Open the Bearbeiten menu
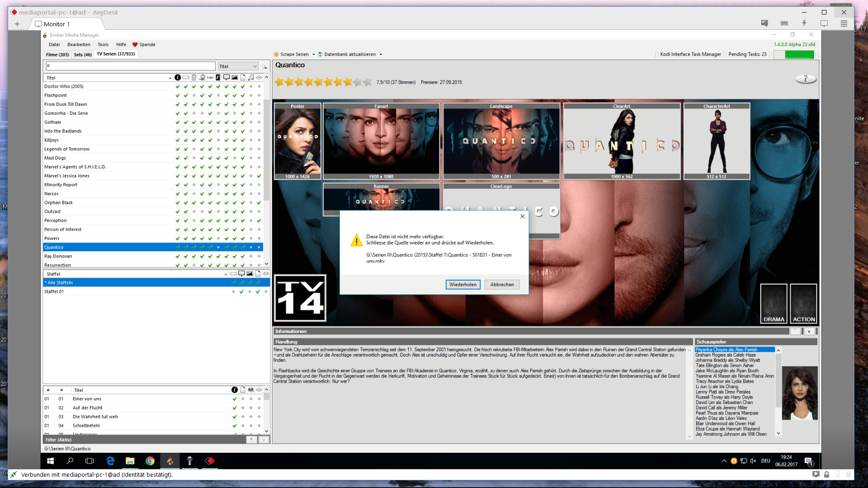Image resolution: width=868 pixels, height=488 pixels. coord(79,45)
